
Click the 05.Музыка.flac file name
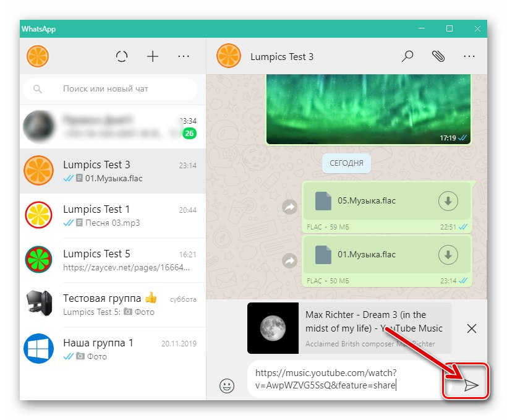tap(367, 200)
